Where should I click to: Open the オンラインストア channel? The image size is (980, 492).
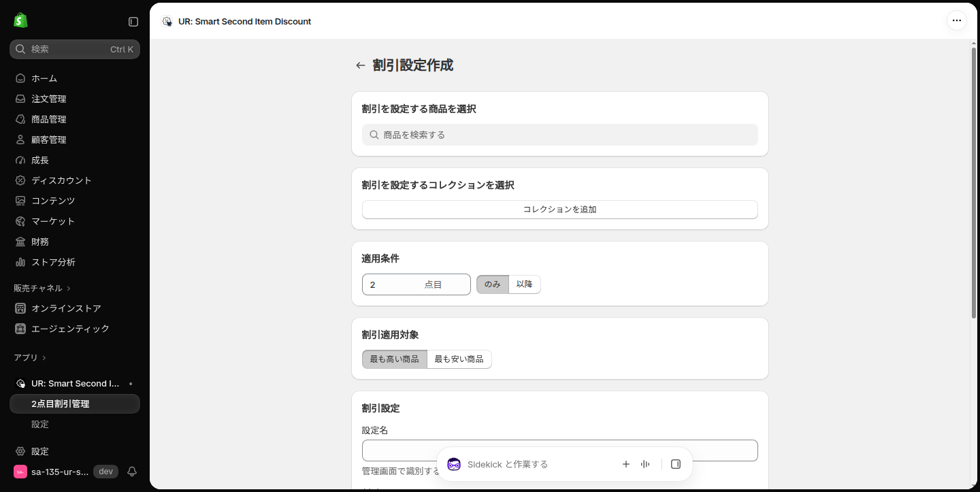75,308
